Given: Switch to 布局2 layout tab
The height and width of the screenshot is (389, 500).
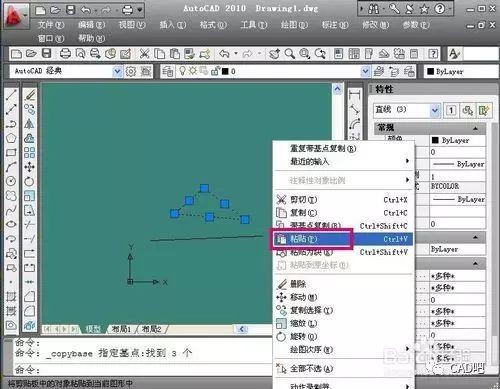Looking at the screenshot, I should point(152,329).
